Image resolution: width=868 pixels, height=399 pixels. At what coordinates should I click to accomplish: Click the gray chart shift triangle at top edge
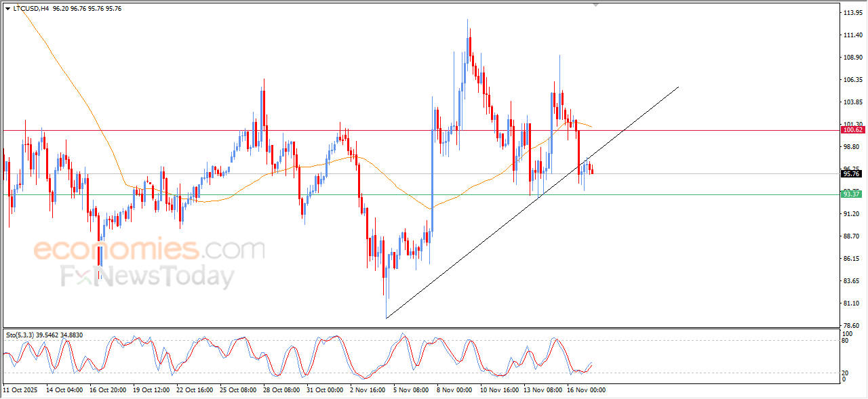point(595,5)
